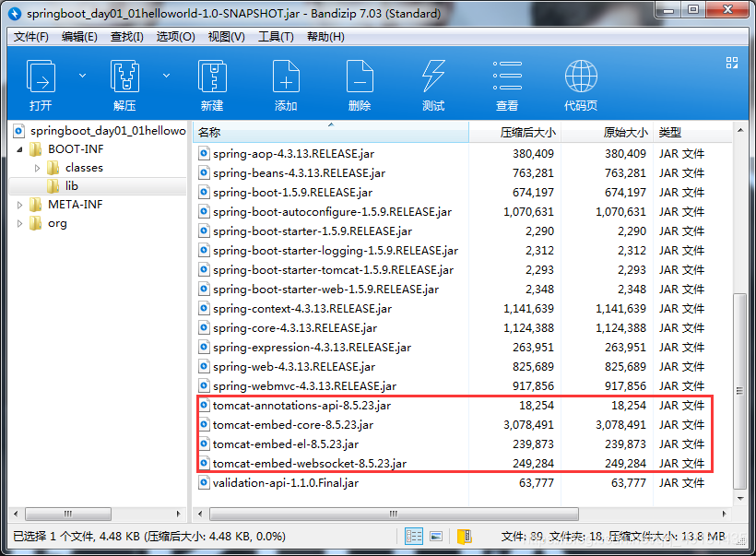Open the View (视图) menu
756x556 pixels.
click(x=226, y=37)
